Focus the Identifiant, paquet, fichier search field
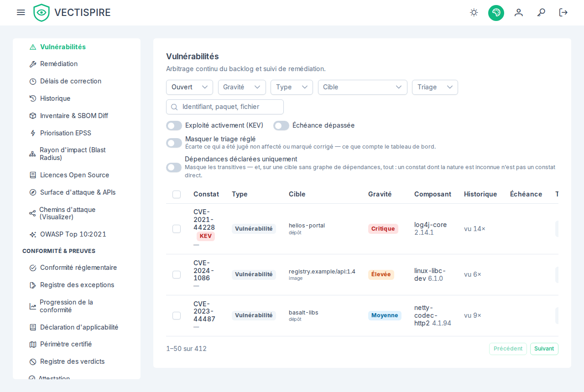Image resolution: width=584 pixels, height=392 pixels. tap(225, 107)
